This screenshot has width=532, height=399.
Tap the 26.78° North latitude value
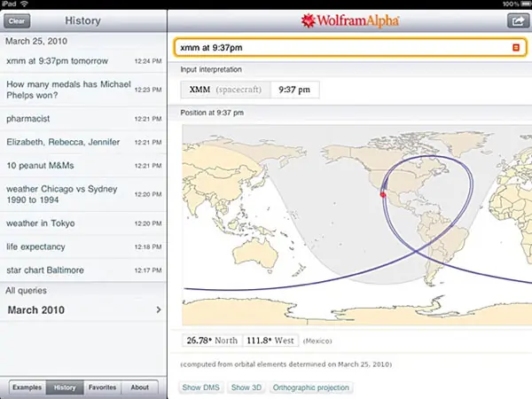tap(212, 340)
